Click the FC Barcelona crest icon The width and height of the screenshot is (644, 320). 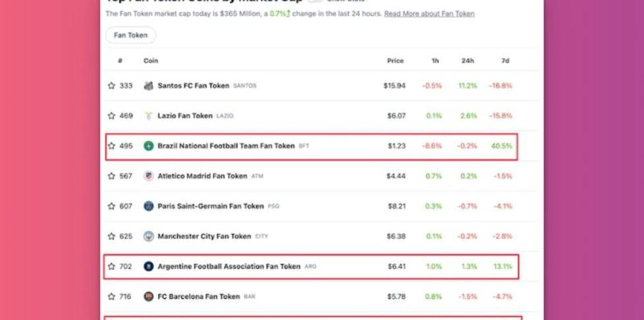point(149,296)
